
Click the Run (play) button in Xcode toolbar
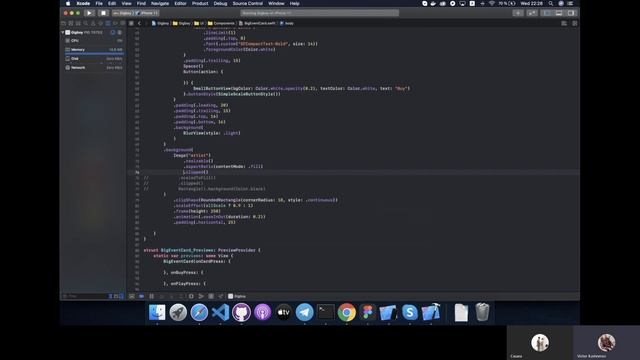pyautogui.click(x=89, y=13)
